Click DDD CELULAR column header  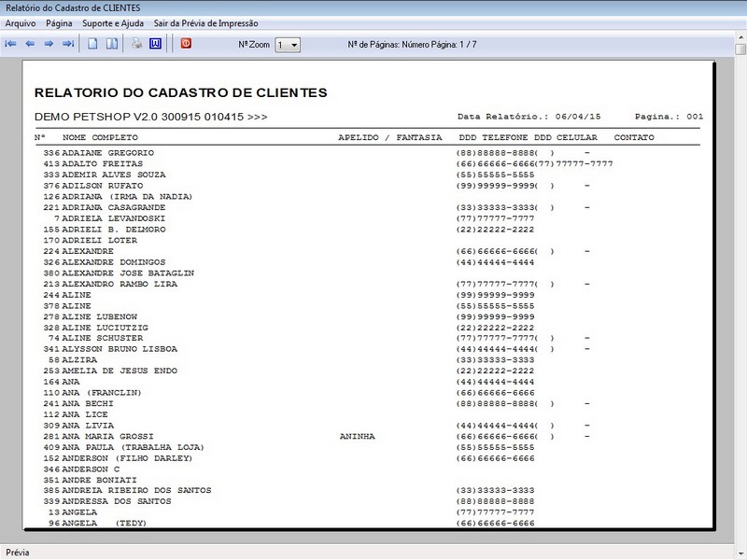click(x=566, y=137)
